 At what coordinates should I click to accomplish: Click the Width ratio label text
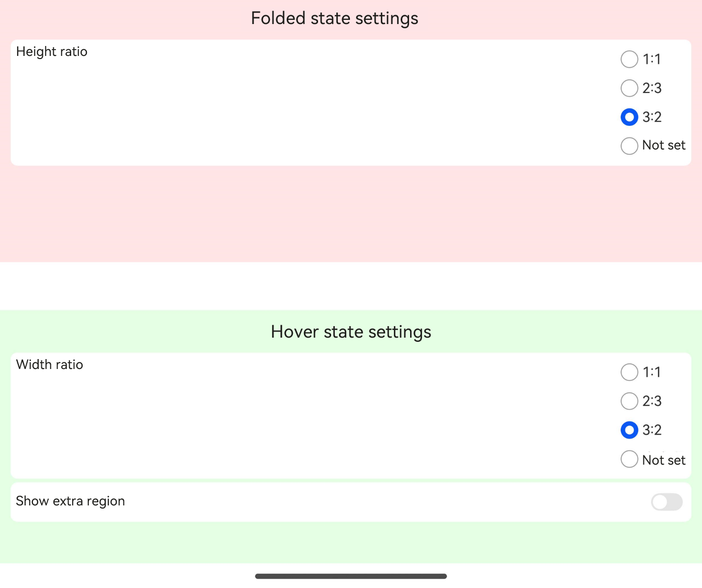click(50, 364)
